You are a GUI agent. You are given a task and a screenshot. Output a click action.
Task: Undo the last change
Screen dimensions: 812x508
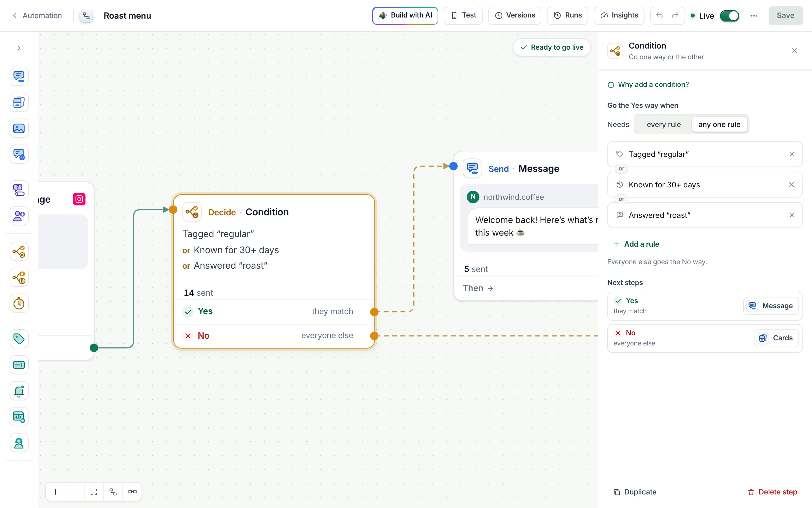[x=659, y=16]
